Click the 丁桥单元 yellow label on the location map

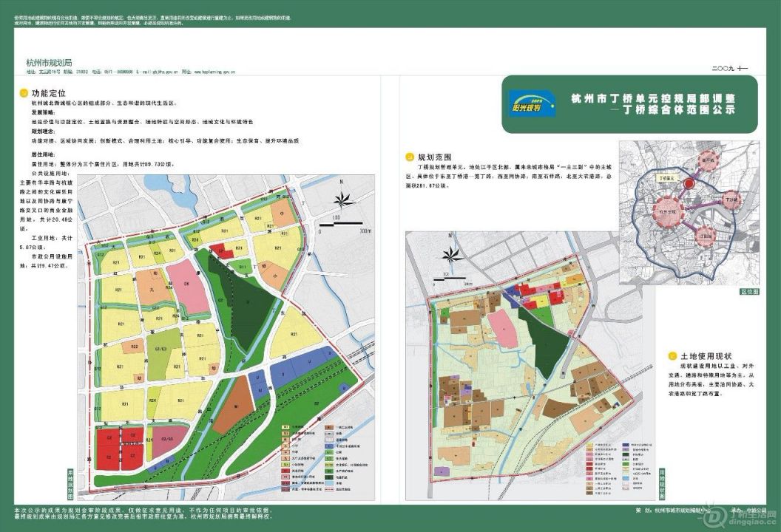pos(663,178)
